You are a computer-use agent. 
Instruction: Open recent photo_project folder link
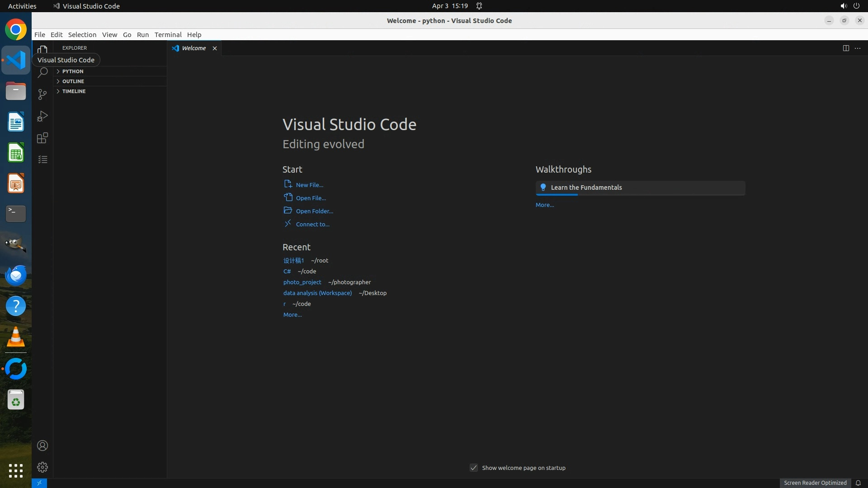pos(302,282)
